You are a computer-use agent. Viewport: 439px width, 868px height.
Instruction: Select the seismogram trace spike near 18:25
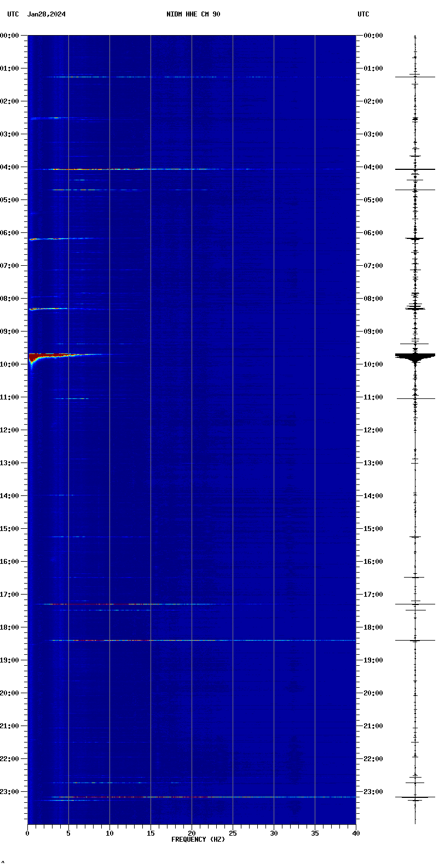coord(415,640)
